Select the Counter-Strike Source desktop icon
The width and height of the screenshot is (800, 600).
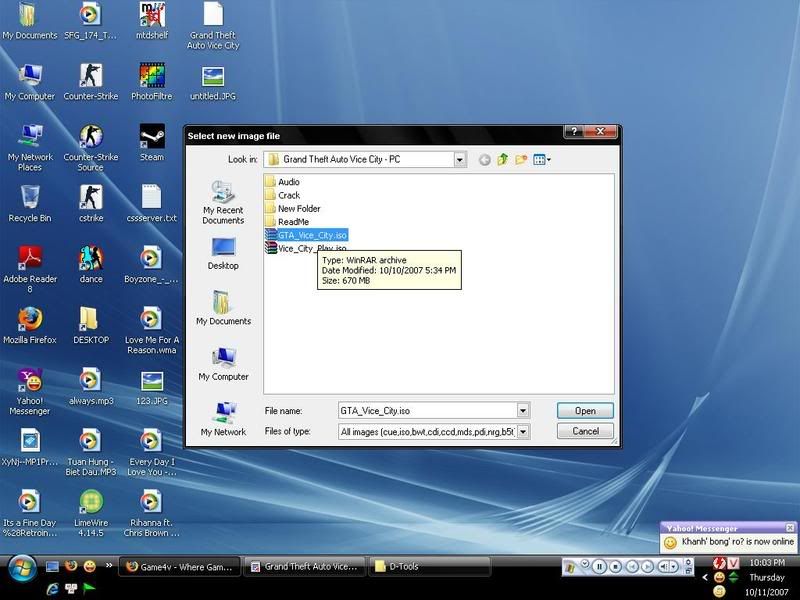pos(91,147)
